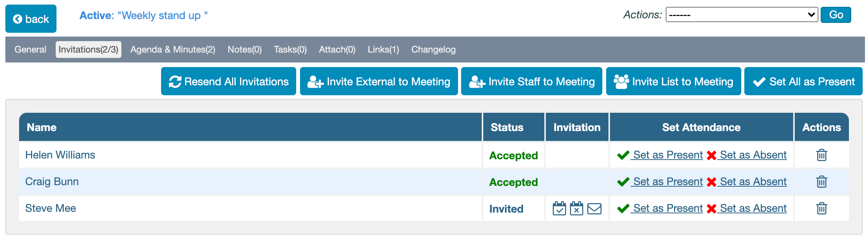Click Set All as Present button
Screen dimensions: 868x240
click(803, 82)
